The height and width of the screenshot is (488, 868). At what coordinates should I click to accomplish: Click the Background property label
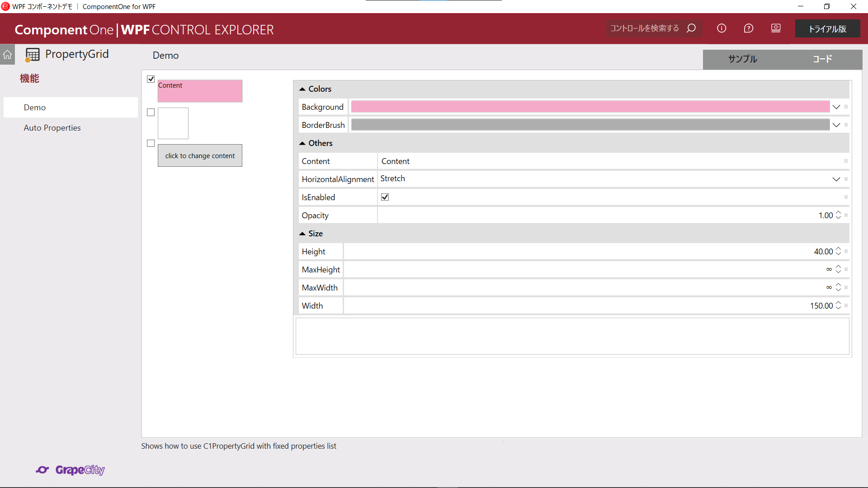(x=323, y=107)
